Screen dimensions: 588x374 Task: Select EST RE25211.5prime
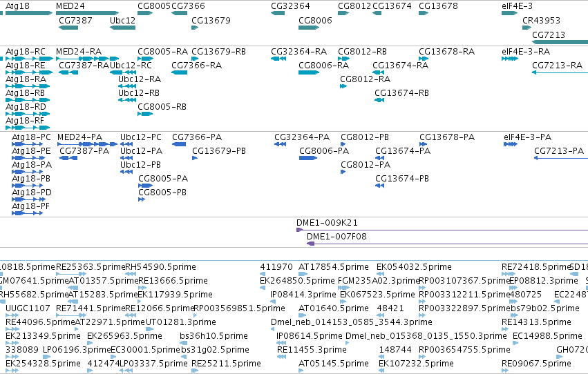pyautogui.click(x=195, y=371)
